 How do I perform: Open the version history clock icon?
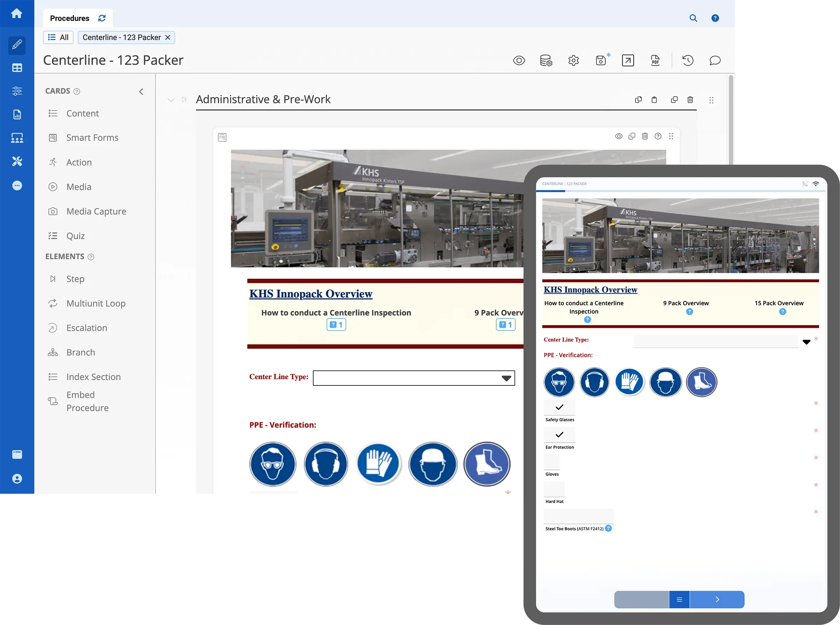(688, 61)
